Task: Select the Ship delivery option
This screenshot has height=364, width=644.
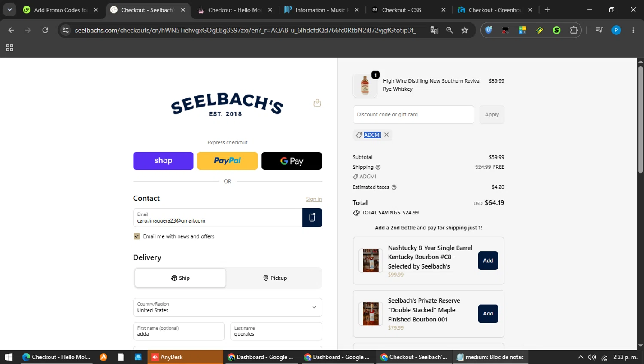Action: pyautogui.click(x=180, y=278)
